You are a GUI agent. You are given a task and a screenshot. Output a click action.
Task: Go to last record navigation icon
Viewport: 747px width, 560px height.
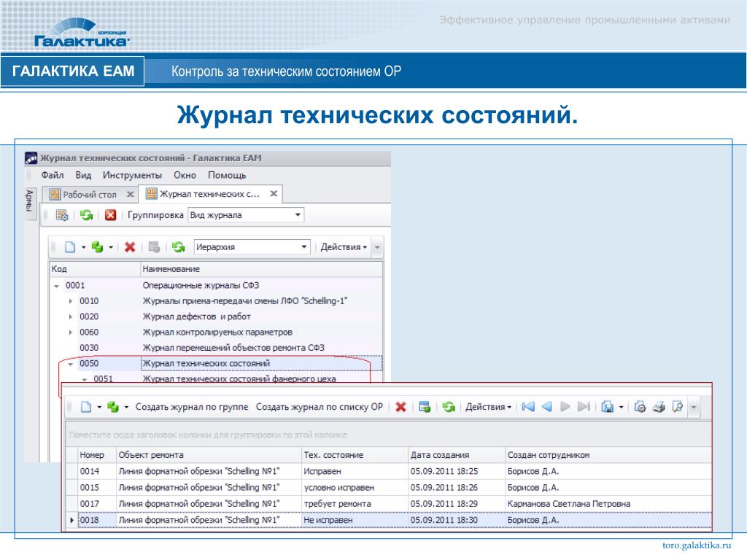coord(584,407)
